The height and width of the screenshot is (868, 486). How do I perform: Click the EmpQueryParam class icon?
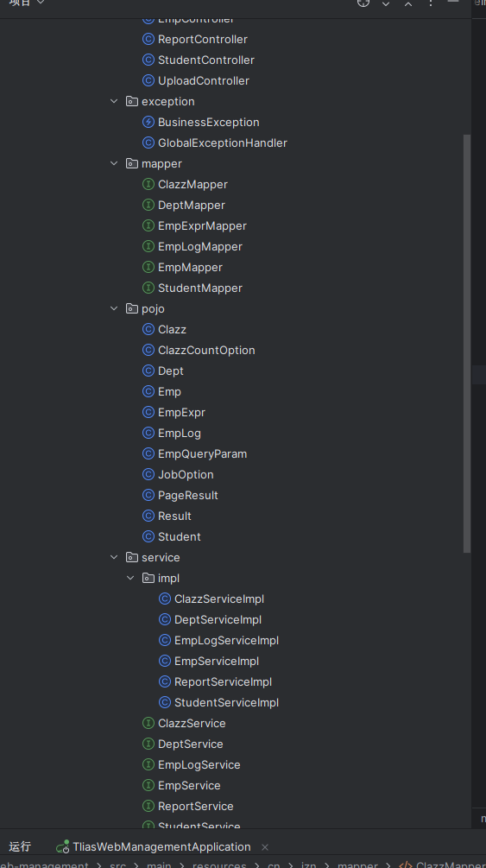point(148,454)
